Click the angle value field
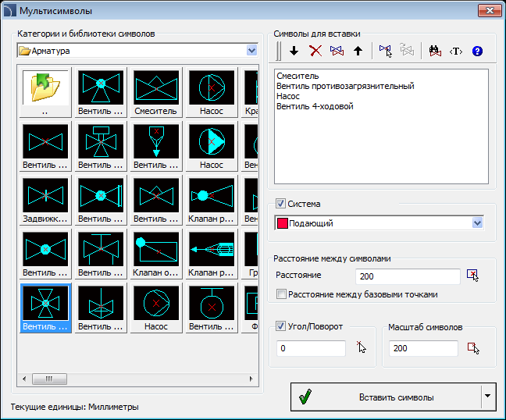Viewport: 506px width, 420px height. tap(311, 348)
